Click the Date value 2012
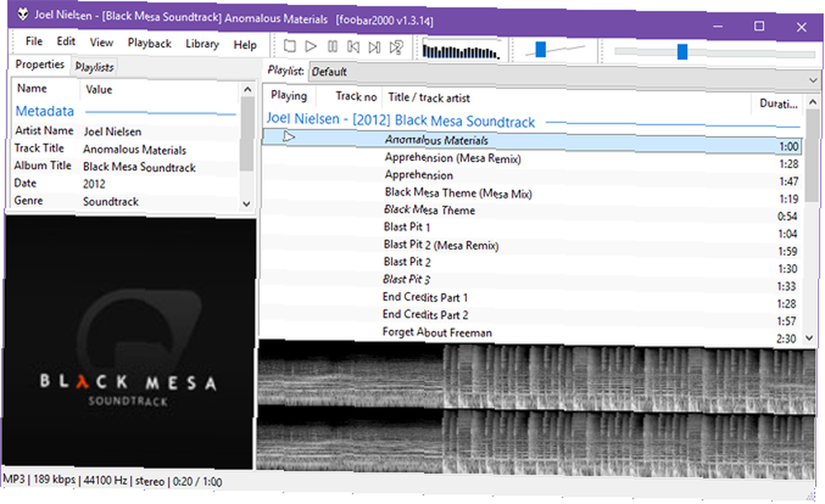 click(x=94, y=184)
